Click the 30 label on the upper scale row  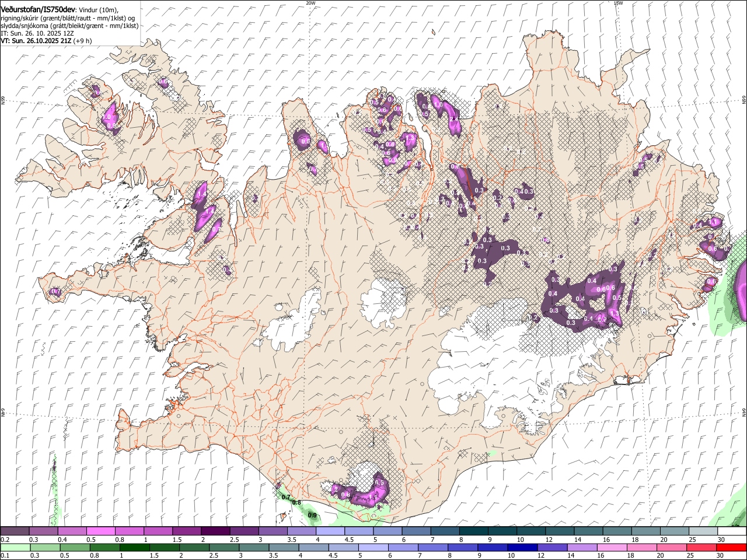point(721,540)
